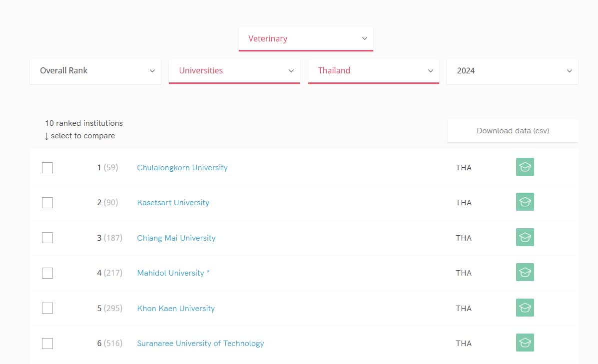
Task: Go to Suranaree University of Technology link
Action: pos(200,344)
